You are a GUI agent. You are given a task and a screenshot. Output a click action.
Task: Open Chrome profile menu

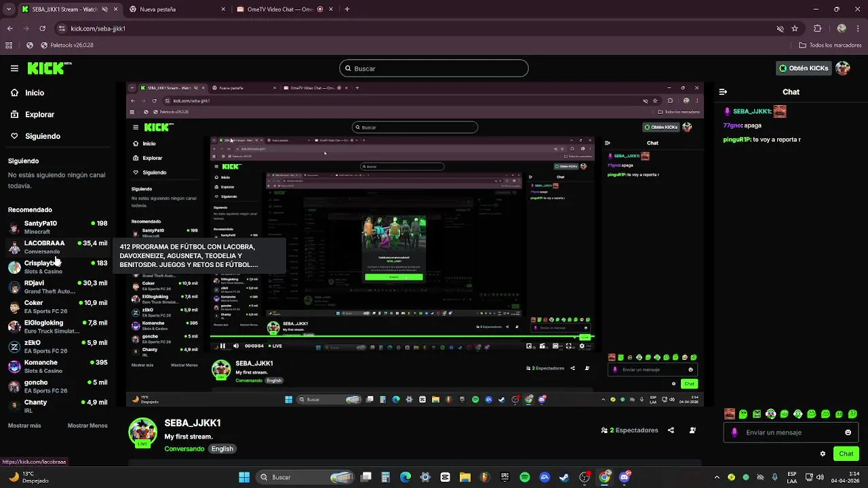point(842,28)
